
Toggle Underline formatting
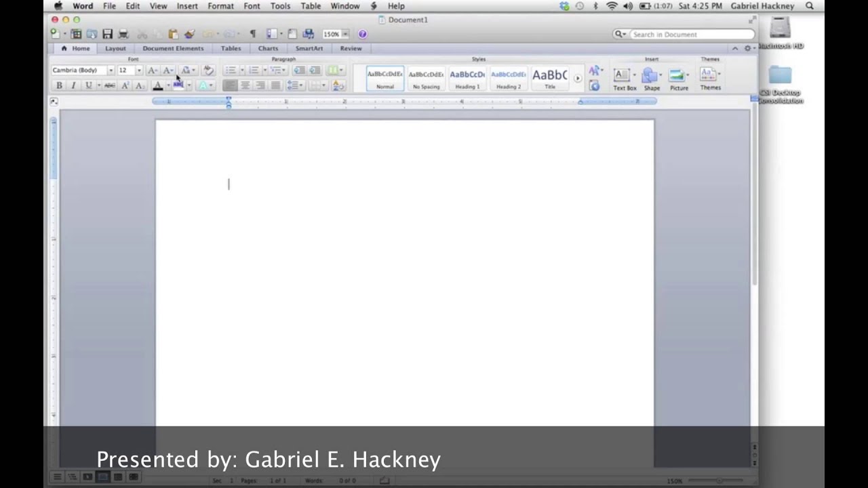(88, 85)
